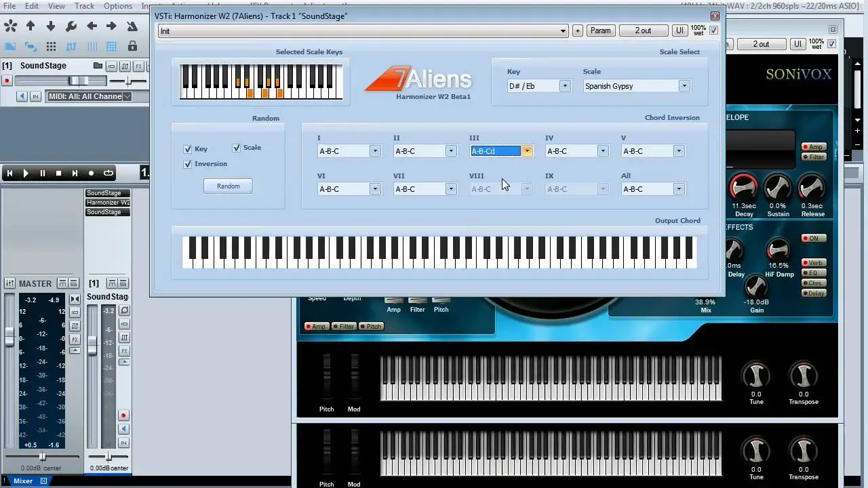Click folder icon on SoundStage track

pos(98,66)
